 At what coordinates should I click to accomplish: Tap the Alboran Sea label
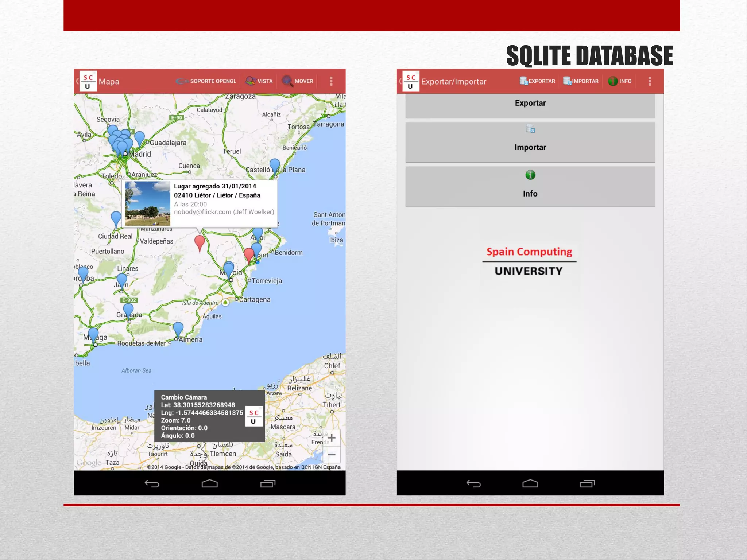(136, 370)
